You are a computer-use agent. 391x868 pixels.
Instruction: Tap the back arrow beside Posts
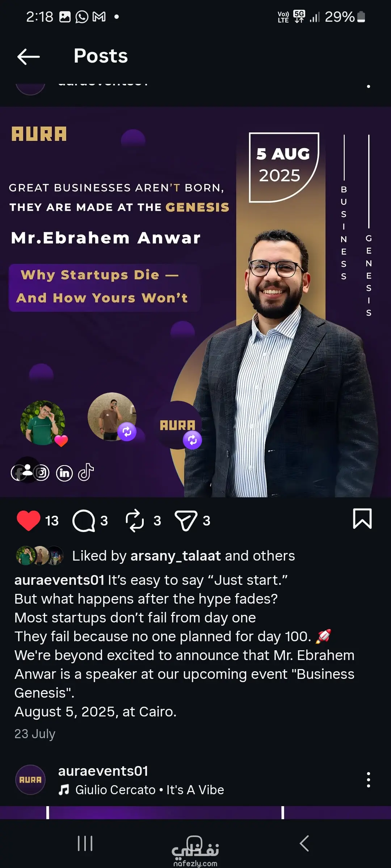click(29, 57)
